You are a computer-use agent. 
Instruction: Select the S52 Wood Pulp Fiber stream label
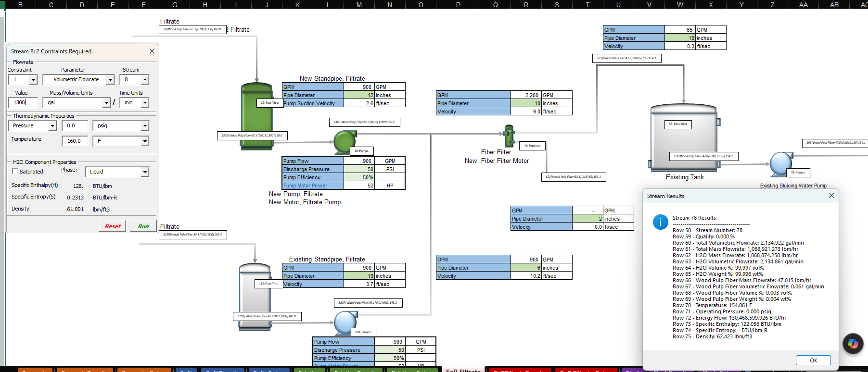[x=574, y=177]
